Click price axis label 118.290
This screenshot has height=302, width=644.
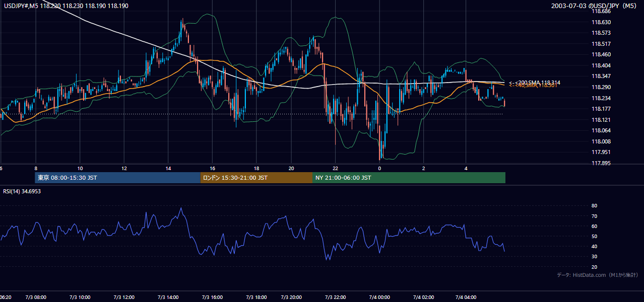point(601,87)
